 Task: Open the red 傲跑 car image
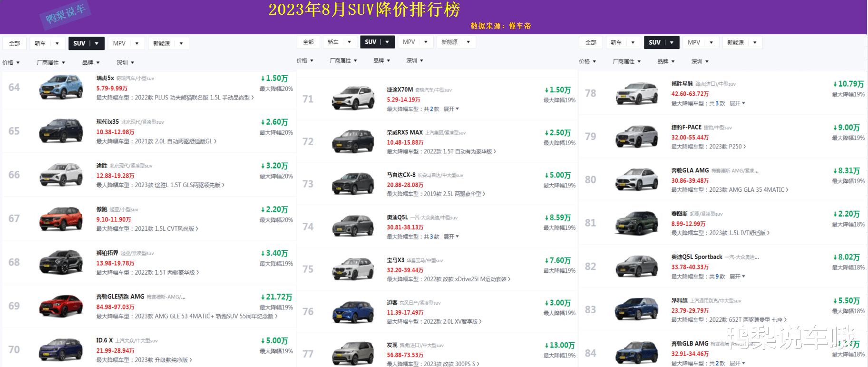click(61, 218)
